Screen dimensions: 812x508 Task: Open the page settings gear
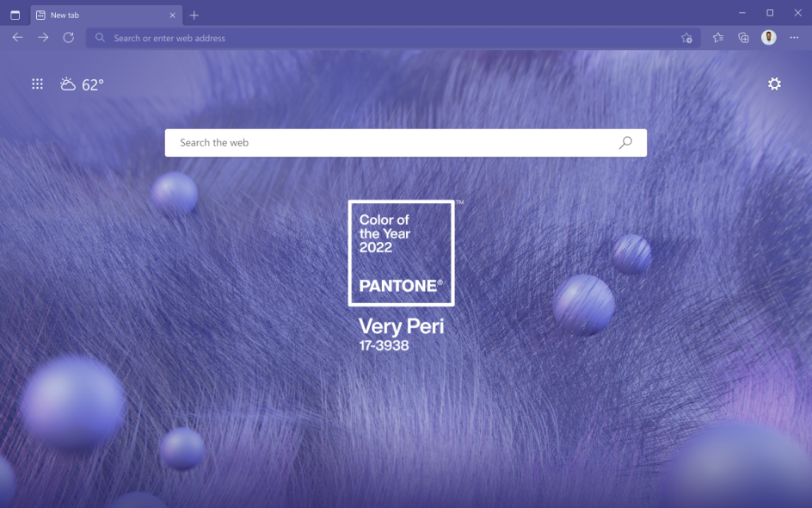click(775, 84)
